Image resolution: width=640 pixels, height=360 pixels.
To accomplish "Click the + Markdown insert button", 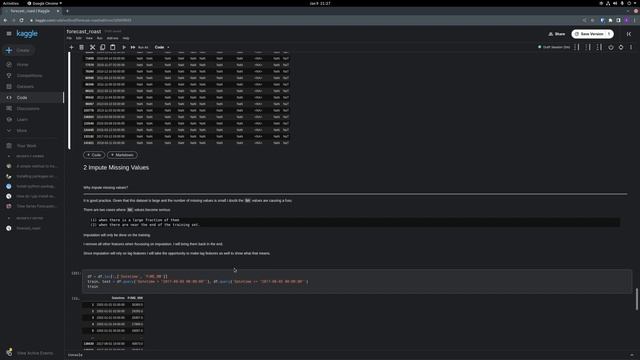I will pos(122,155).
